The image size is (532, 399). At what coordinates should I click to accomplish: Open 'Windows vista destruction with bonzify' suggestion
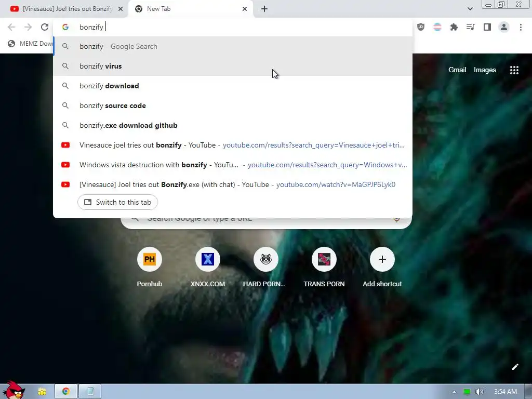pos(233,165)
